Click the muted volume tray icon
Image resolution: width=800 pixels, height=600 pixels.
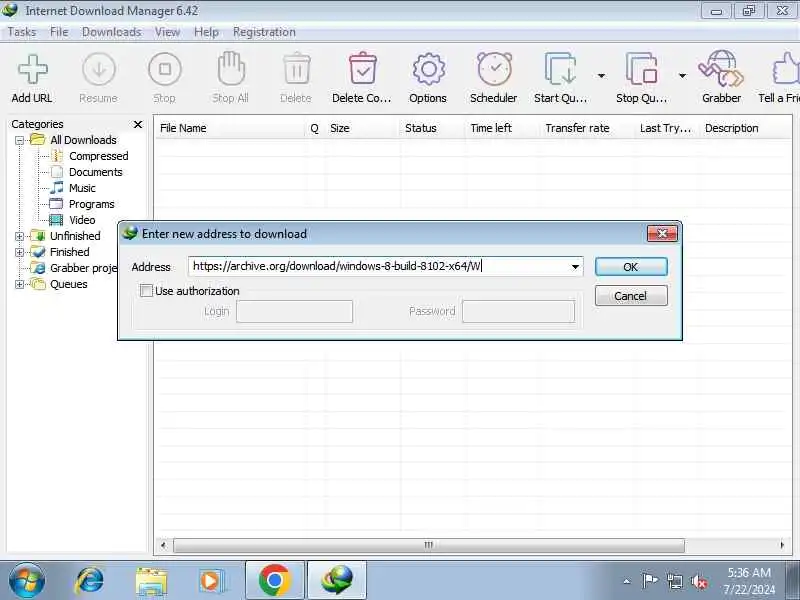[x=698, y=581]
